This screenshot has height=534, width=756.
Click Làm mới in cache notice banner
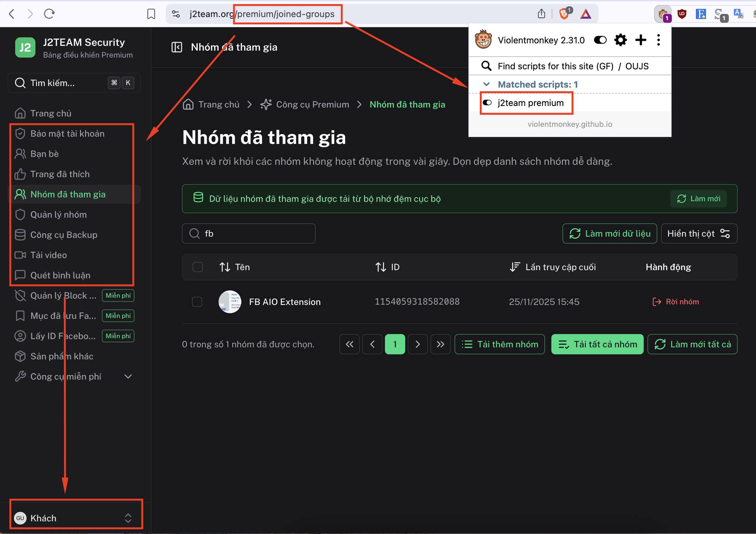coord(698,199)
